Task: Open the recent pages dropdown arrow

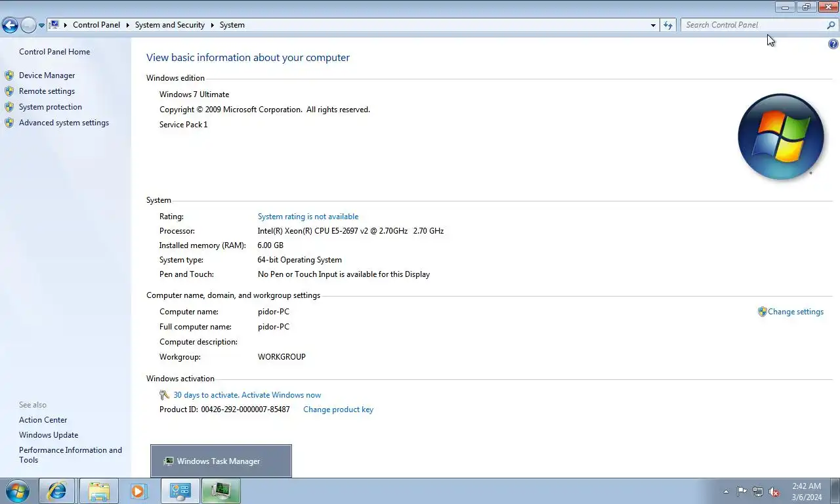Action: 41,26
